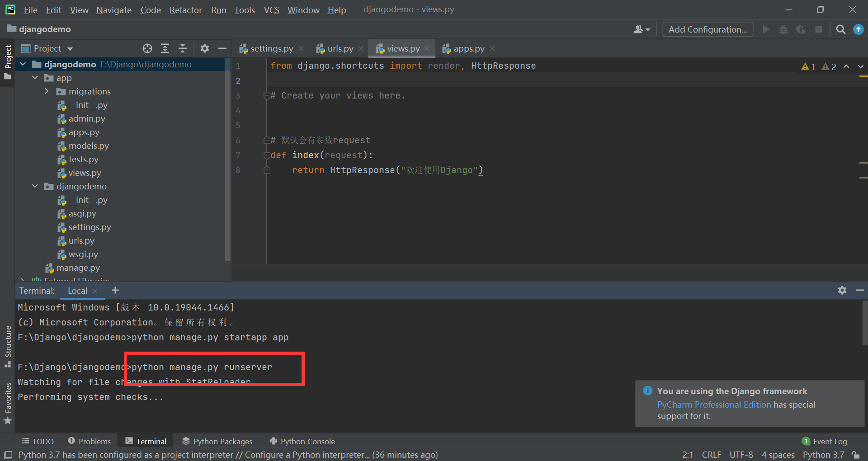Open the Python 3.7 interpreter selector
Viewport: 868px width, 461px height.
(x=823, y=455)
